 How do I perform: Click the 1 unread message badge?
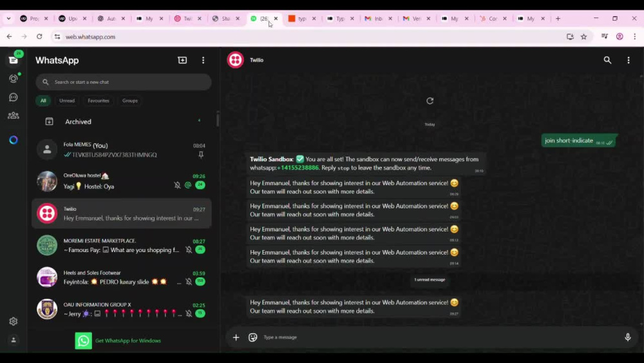click(430, 280)
